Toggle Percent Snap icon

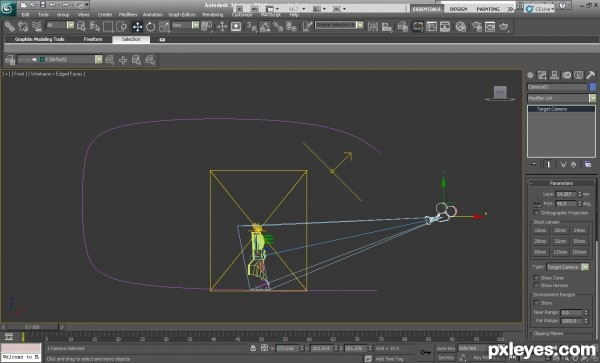point(278,26)
